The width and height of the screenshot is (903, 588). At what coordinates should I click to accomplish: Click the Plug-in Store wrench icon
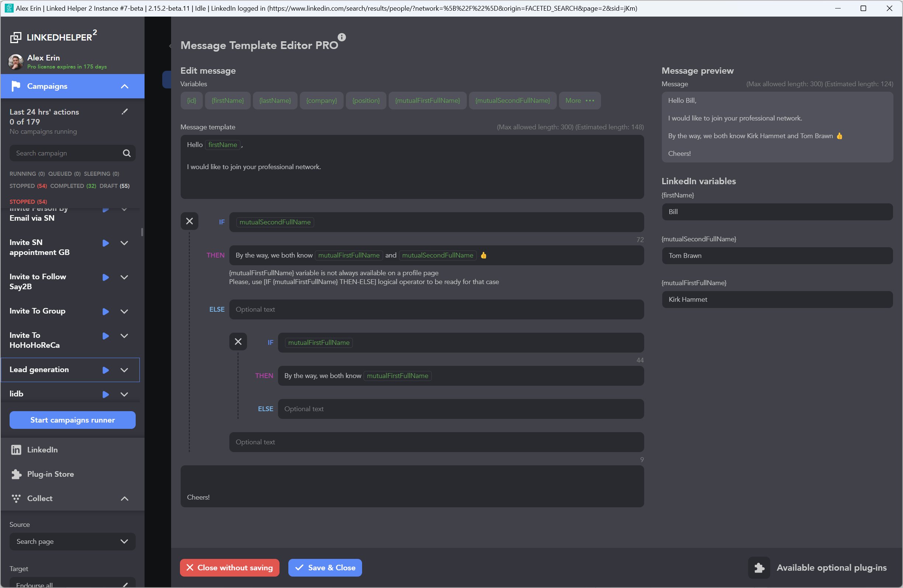[15, 474]
